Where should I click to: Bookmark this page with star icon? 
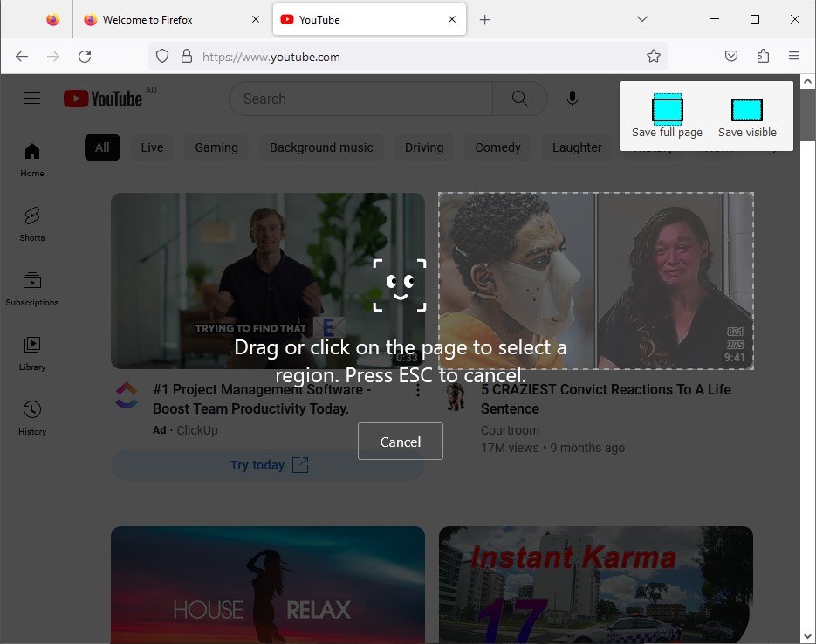(x=654, y=56)
